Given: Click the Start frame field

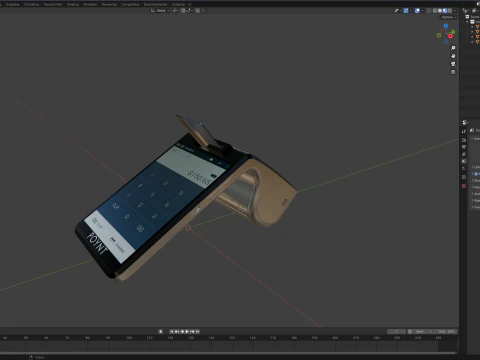Looking at the screenshot, I should pos(423,331).
